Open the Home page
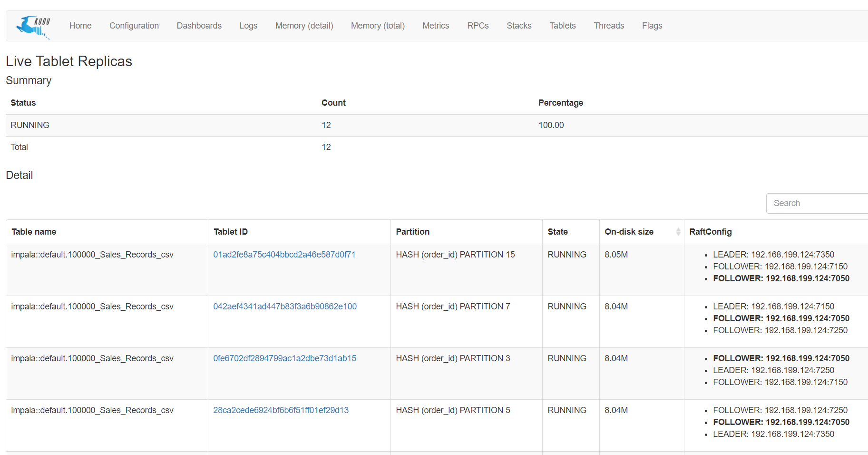The height and width of the screenshot is (455, 868). pyautogui.click(x=80, y=26)
